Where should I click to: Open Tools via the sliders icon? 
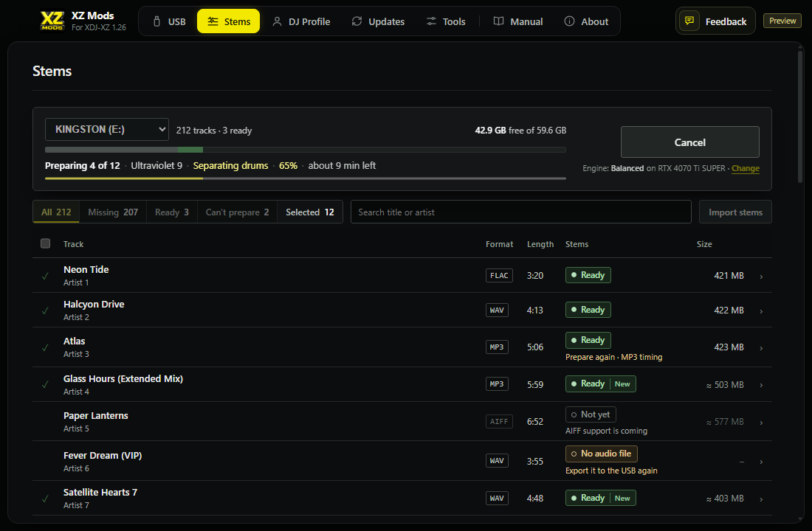431,21
